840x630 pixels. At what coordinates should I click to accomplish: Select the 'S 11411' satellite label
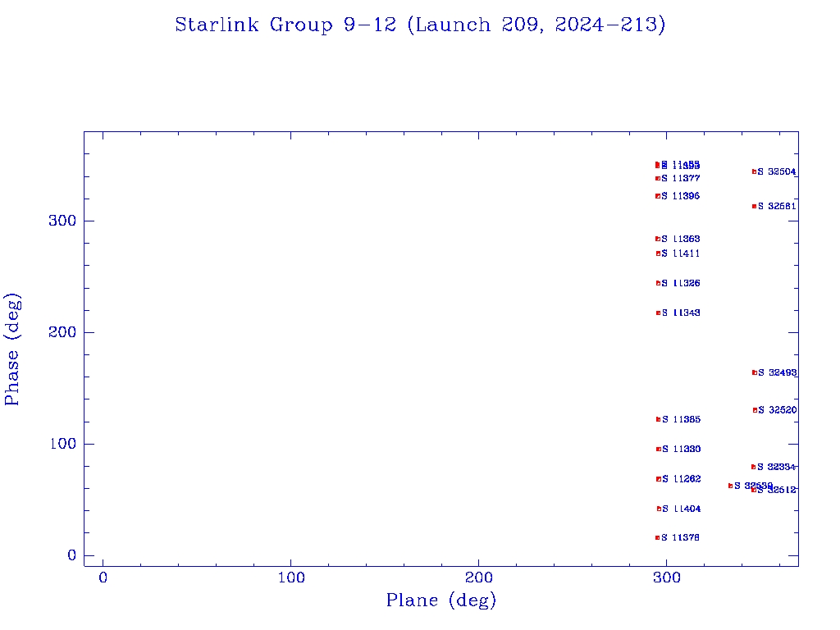(x=680, y=253)
